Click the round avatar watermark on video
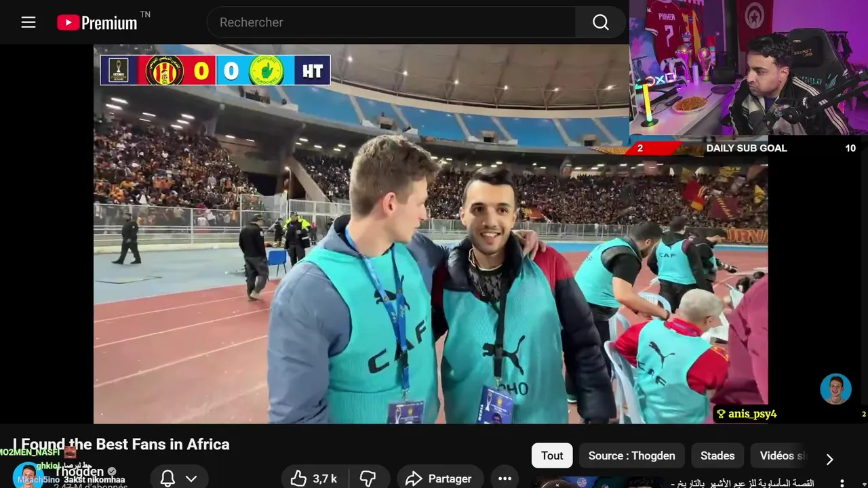This screenshot has width=868, height=488. (x=835, y=389)
